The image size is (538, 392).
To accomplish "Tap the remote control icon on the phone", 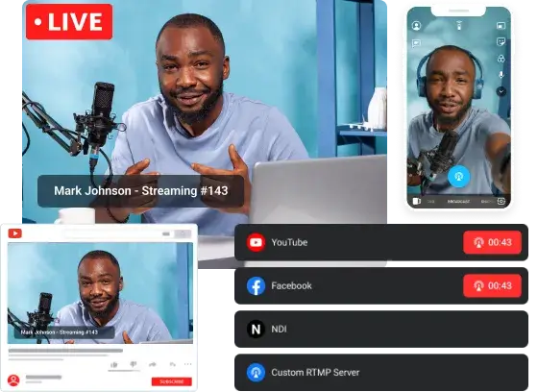I will 459,25.
